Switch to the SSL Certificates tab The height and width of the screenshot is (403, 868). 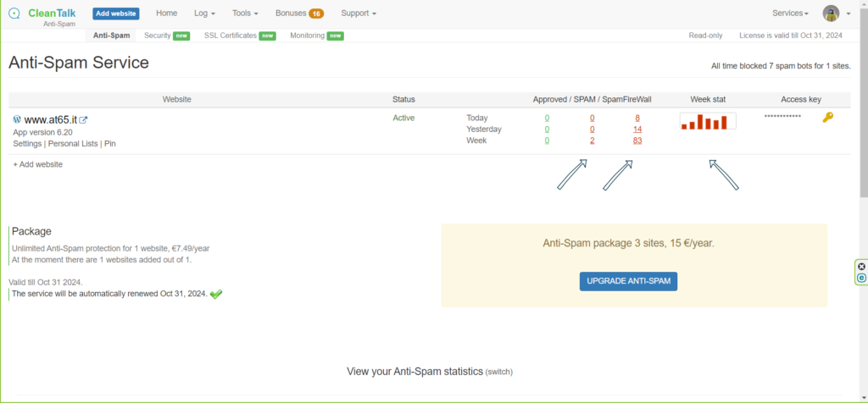(240, 36)
